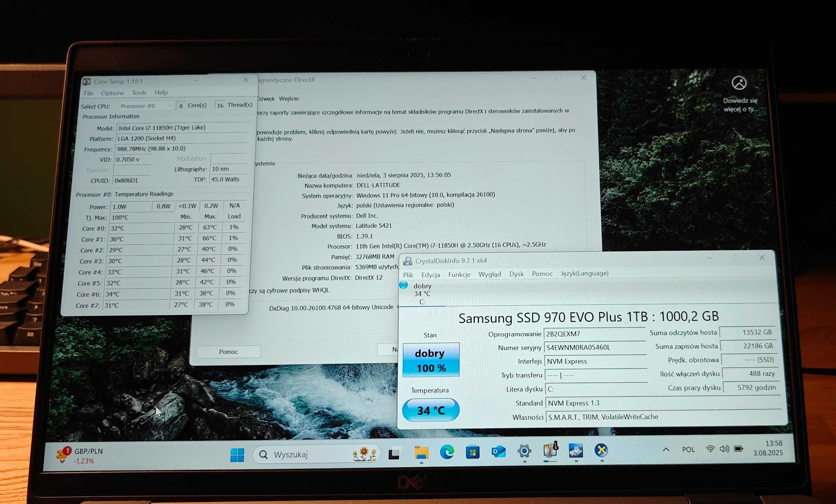Image resolution: width=836 pixels, height=504 pixels.
Task: Open the Pomoc menu in CrystalDiskInfo
Action: pos(542,273)
